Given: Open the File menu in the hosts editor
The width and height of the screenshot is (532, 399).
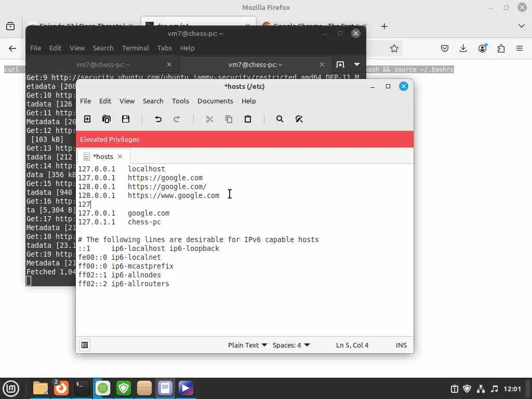Looking at the screenshot, I should pos(85,101).
